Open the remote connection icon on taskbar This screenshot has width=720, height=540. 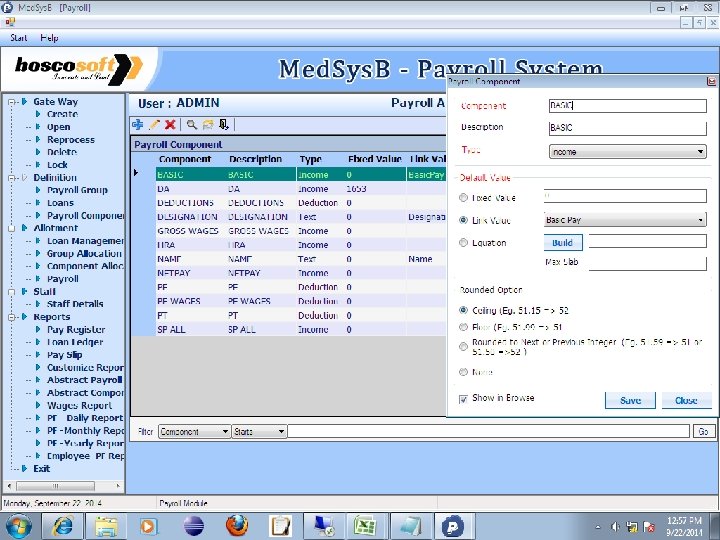324,526
